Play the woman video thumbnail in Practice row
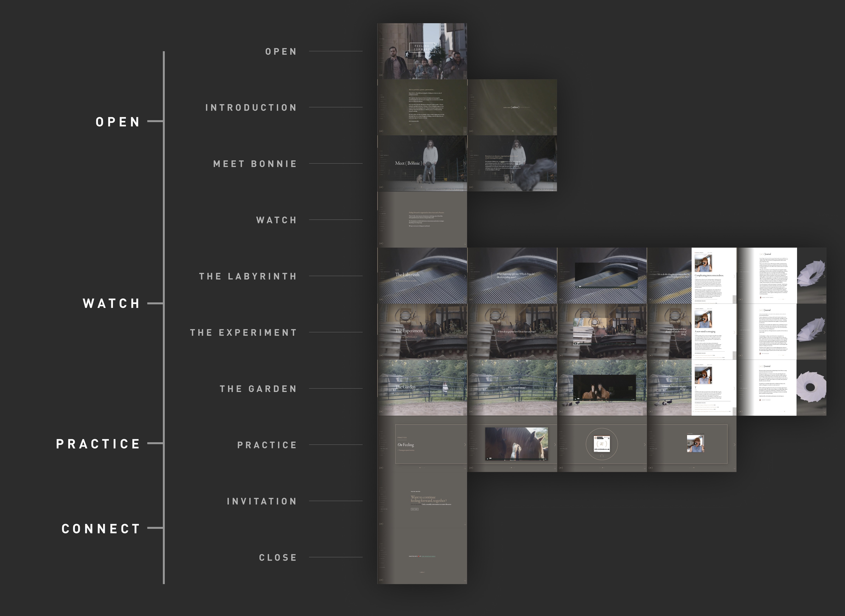845x616 pixels. click(x=695, y=444)
